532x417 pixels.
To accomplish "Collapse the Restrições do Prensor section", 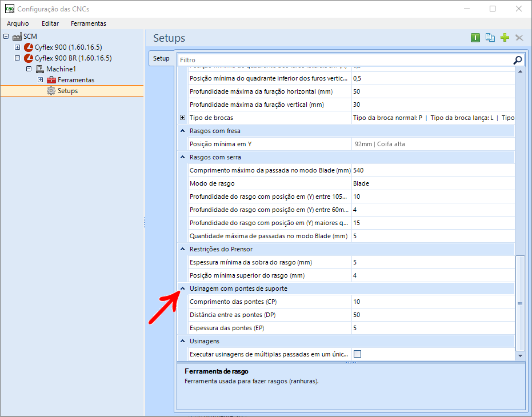I will 182,249.
